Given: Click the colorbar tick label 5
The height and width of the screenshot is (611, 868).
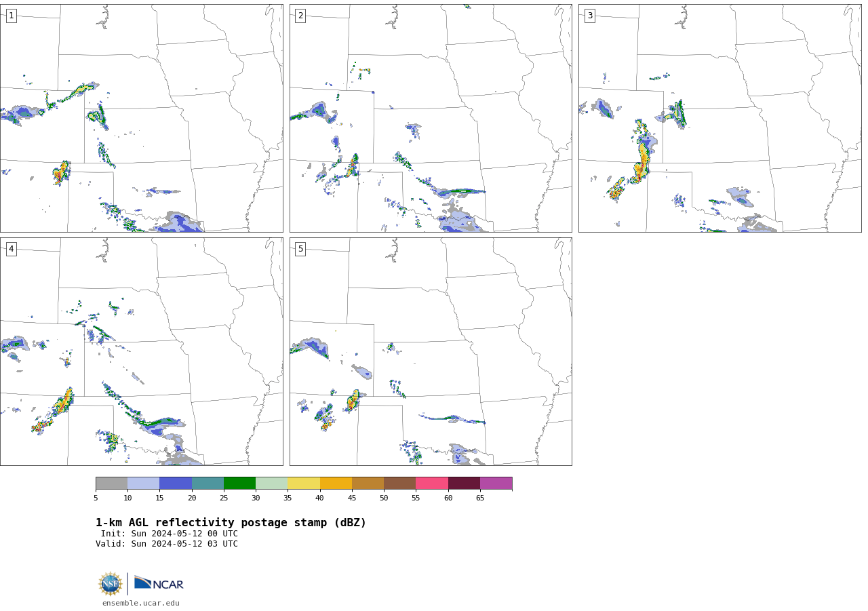Looking at the screenshot, I should click(x=96, y=498).
